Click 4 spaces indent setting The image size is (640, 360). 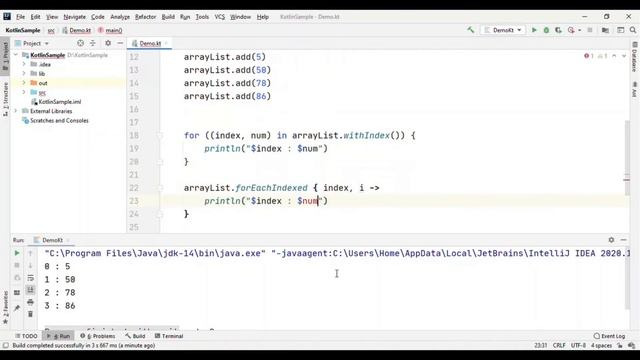(x=601, y=345)
